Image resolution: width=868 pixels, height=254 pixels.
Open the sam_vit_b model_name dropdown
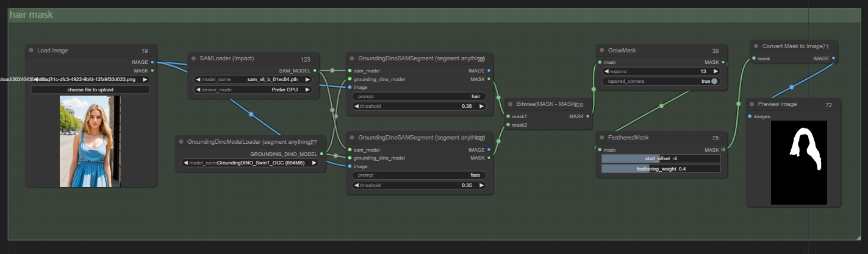(253, 79)
